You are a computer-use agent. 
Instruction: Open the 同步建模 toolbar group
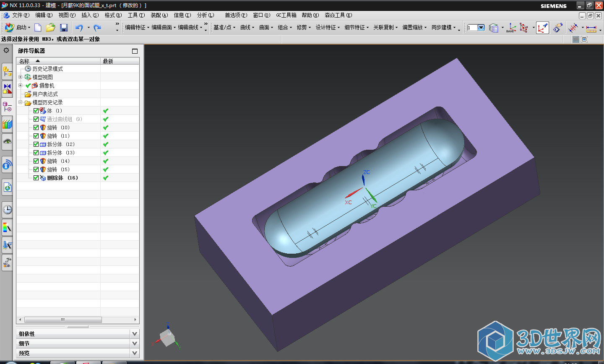pyautogui.click(x=443, y=28)
